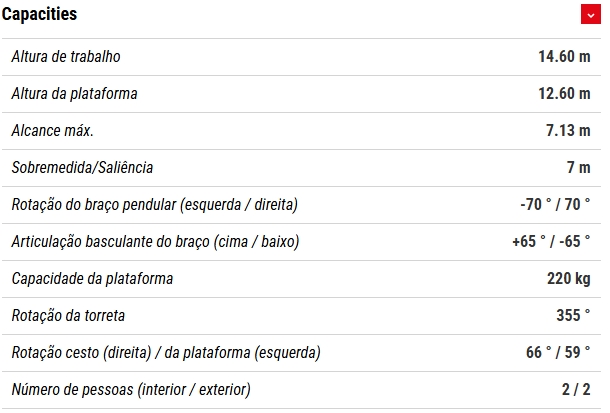610x413 pixels.
Task: Click the 220 kg value
Action: pyautogui.click(x=569, y=279)
